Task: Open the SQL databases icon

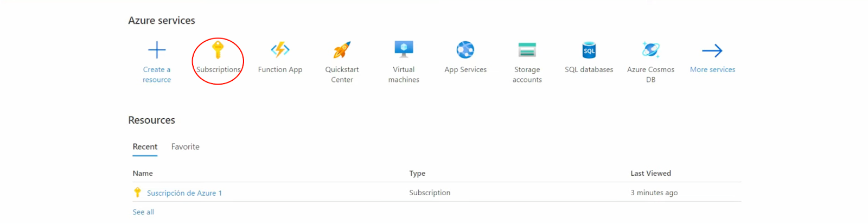Action: [x=589, y=50]
